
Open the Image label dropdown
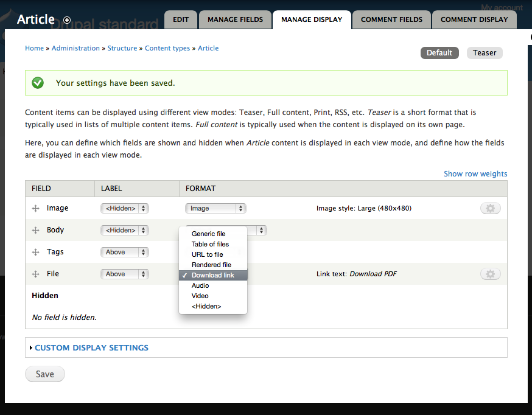click(x=125, y=208)
